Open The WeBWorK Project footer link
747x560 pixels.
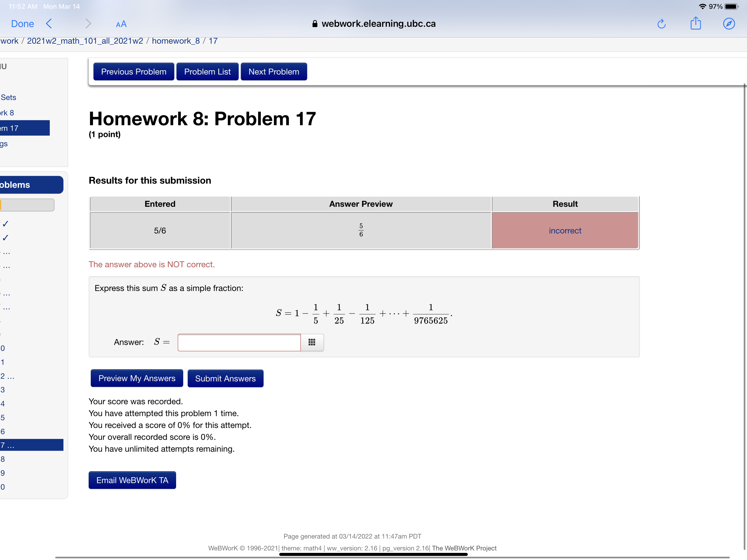point(464,548)
